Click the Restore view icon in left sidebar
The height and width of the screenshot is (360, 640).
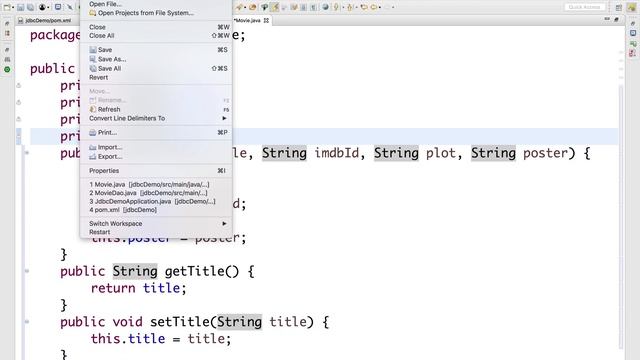click(x=7, y=24)
